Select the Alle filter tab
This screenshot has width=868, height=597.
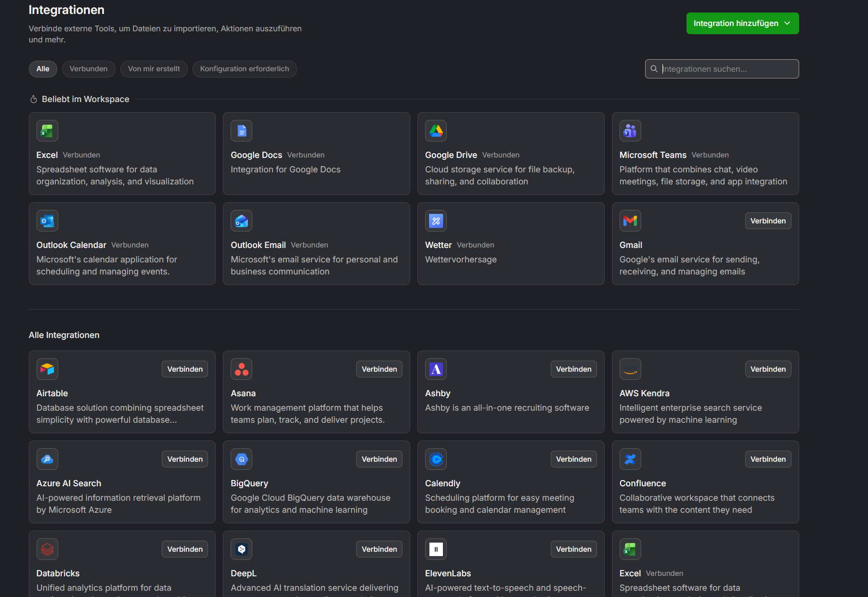(x=43, y=69)
